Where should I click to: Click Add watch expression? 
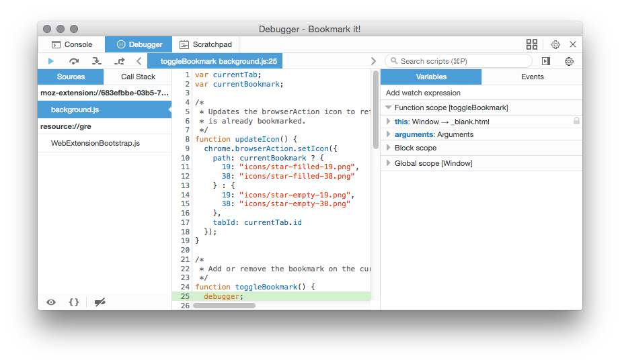click(423, 93)
